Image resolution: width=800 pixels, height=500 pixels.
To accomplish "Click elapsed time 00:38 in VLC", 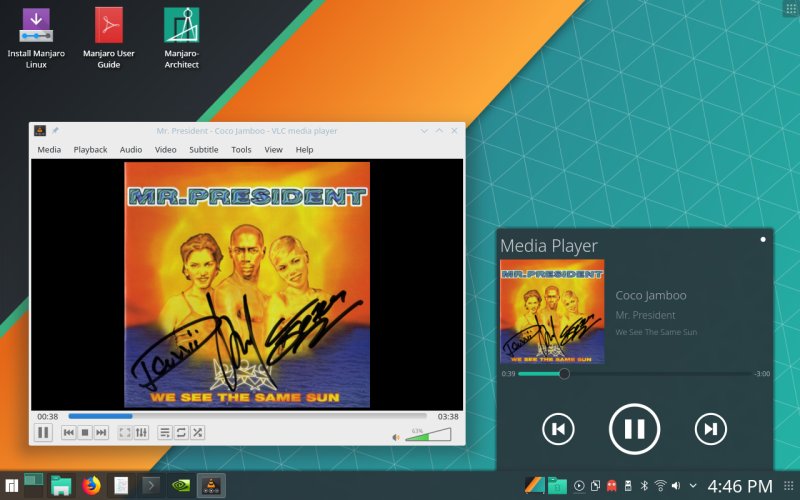I will click(47, 416).
